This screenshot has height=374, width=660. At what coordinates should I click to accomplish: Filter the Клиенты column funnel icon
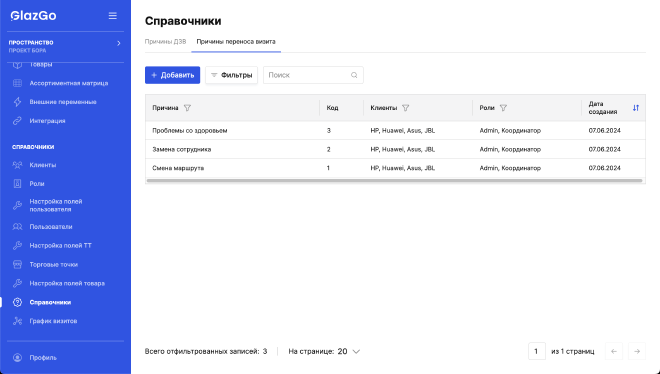click(x=405, y=108)
